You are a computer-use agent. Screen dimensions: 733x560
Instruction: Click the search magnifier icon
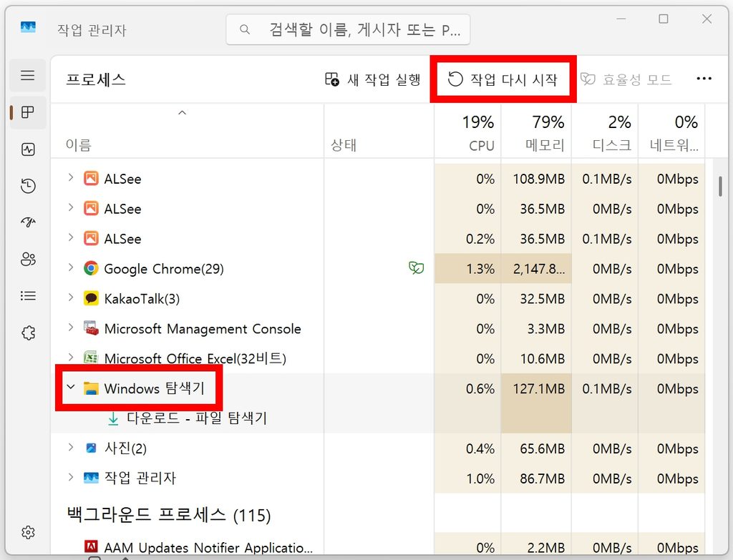click(245, 29)
